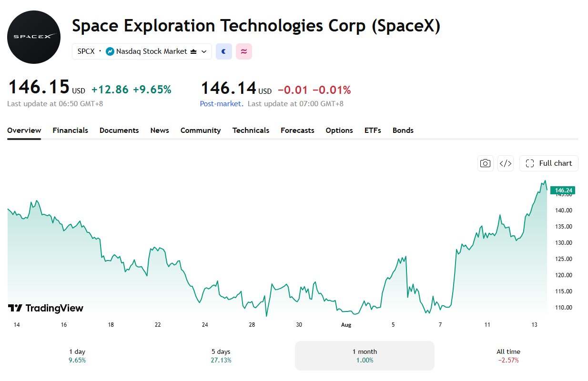Expand the SPCX Nasdaq Stock Market dropdown
The width and height of the screenshot is (588, 381).
pyautogui.click(x=142, y=51)
